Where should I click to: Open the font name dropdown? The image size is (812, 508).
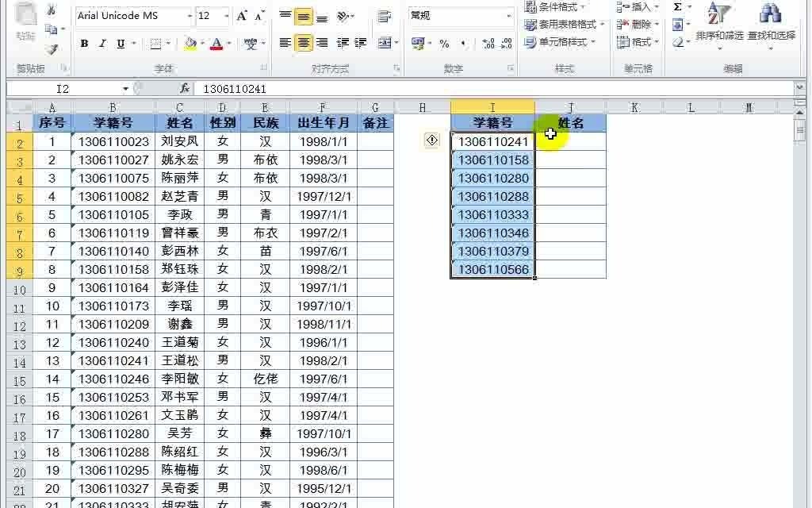click(x=190, y=16)
